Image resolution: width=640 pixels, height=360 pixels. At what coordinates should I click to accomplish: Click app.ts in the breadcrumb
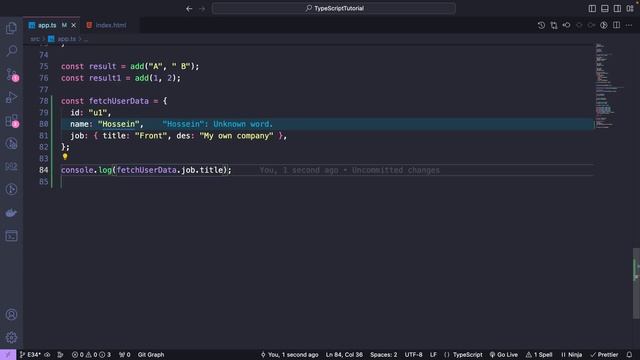click(67, 39)
